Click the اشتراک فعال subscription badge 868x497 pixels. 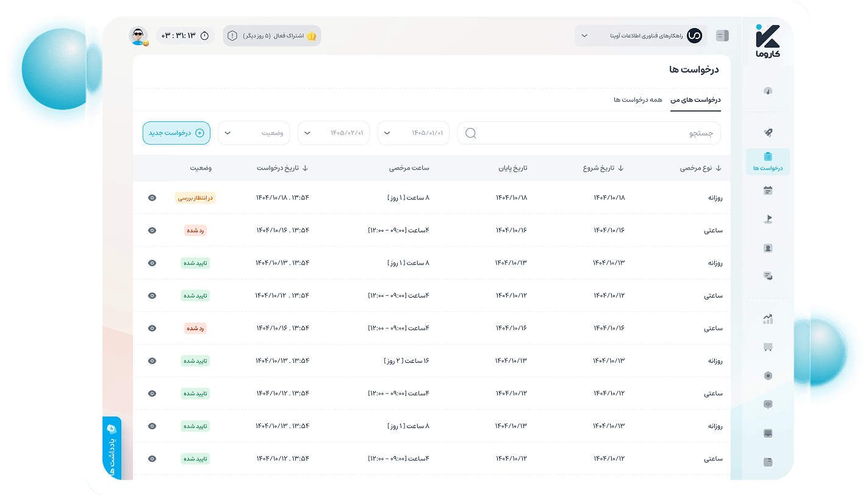tap(271, 36)
